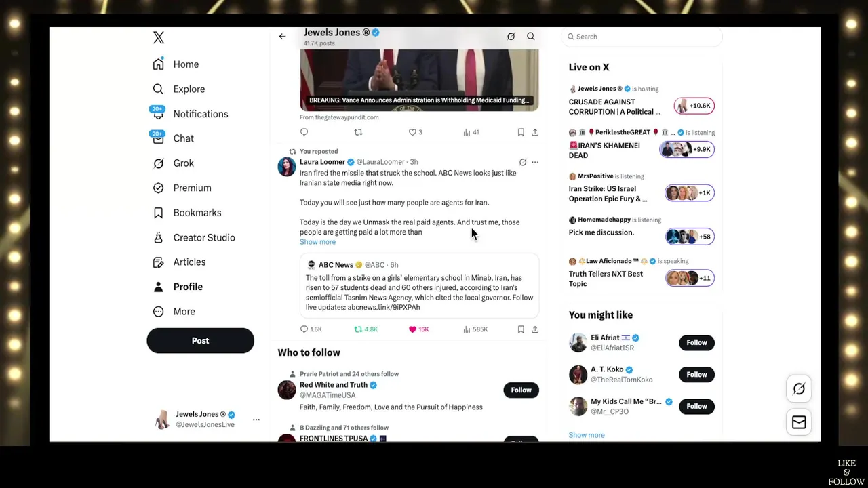Click the Search input field

click(642, 37)
